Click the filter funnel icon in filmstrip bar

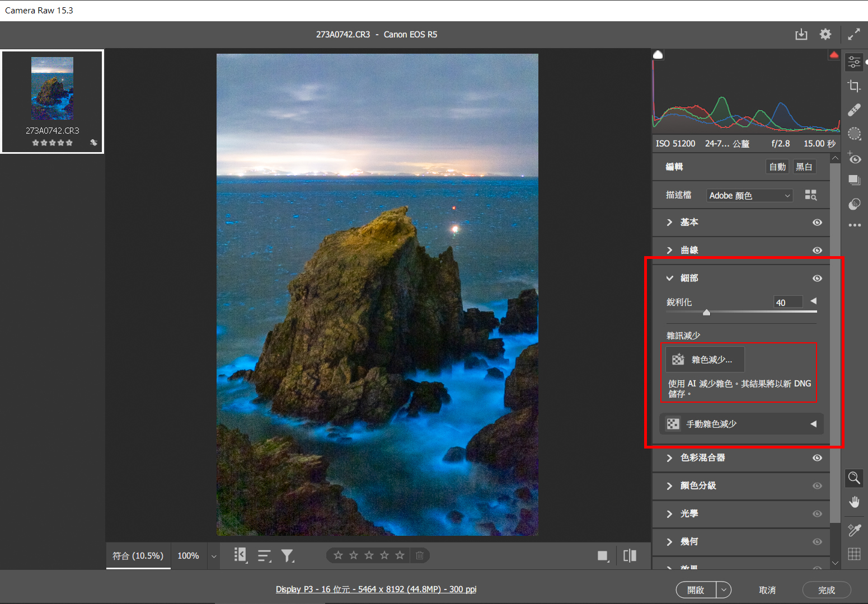[x=287, y=555]
